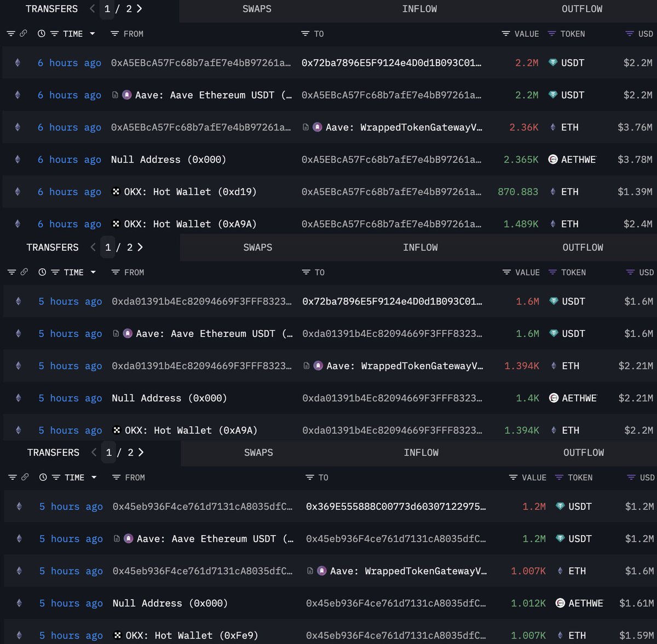Viewport: 657px width, 644px height.
Task: Expand the TIME sort caret in the bottom table header
Action: coord(94,478)
